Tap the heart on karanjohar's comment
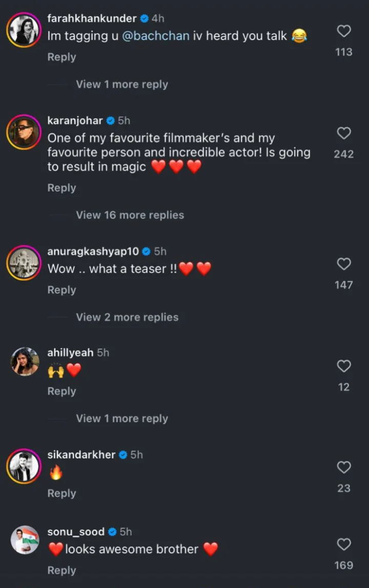This screenshot has width=369, height=588. 344,133
